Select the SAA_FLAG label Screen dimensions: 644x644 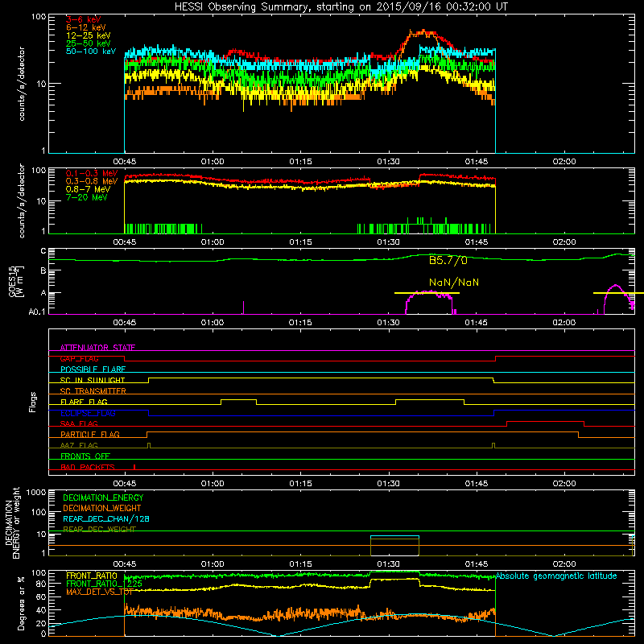click(79, 423)
